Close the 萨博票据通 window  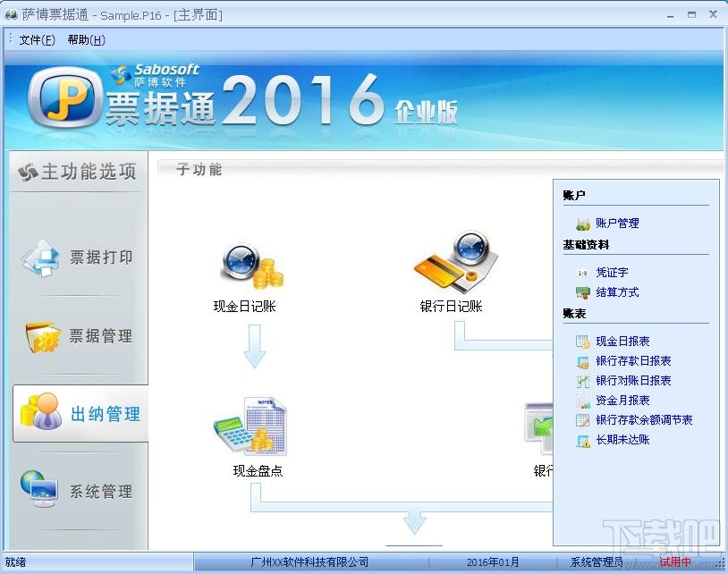coord(713,15)
